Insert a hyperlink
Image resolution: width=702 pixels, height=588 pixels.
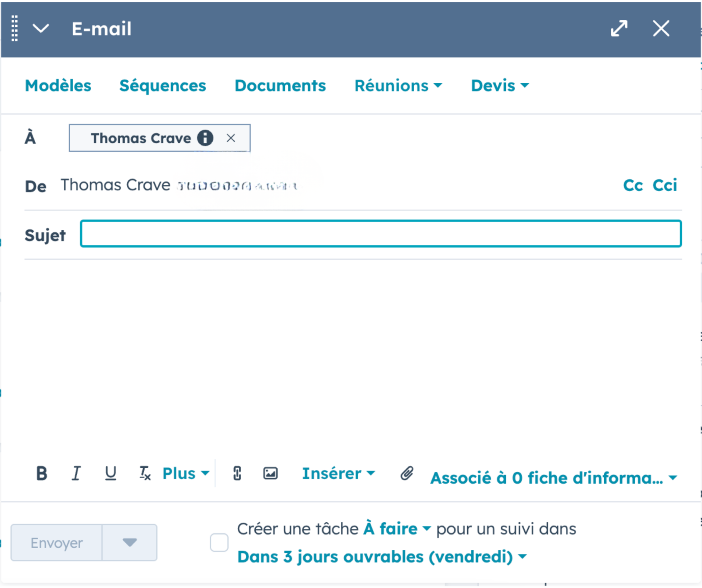237,474
